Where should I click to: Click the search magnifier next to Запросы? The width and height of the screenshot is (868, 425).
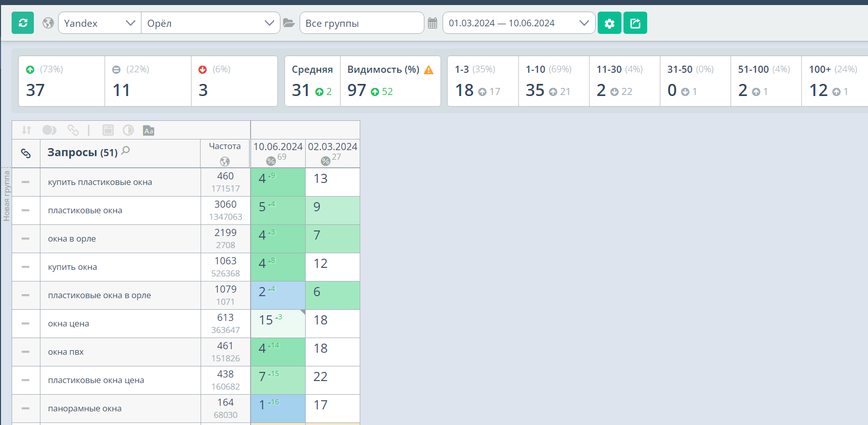(x=126, y=150)
